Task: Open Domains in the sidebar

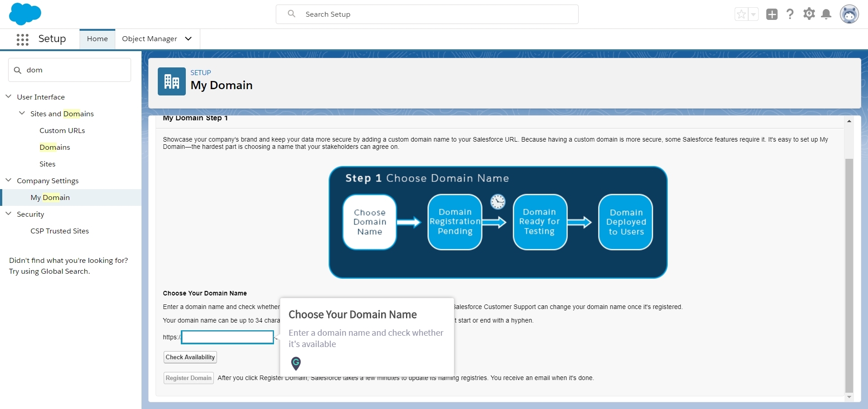Action: (x=55, y=147)
